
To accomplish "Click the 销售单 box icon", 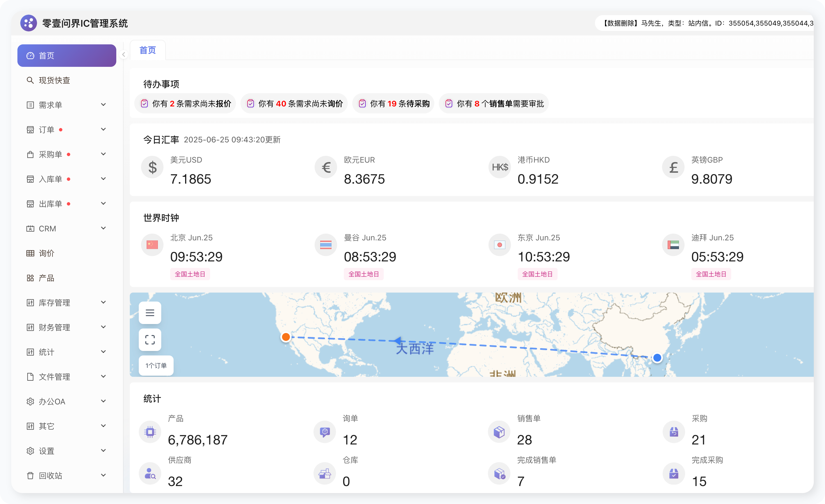I will coord(499,432).
